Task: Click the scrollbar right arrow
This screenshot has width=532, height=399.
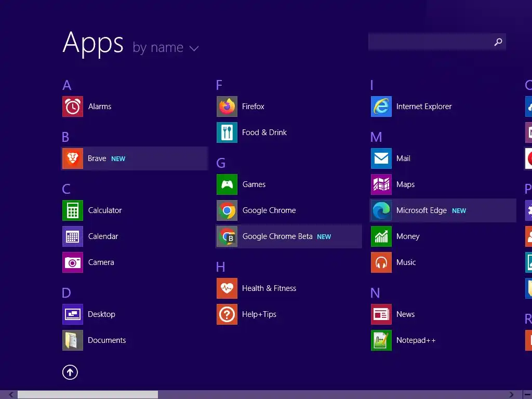Action: [511, 395]
